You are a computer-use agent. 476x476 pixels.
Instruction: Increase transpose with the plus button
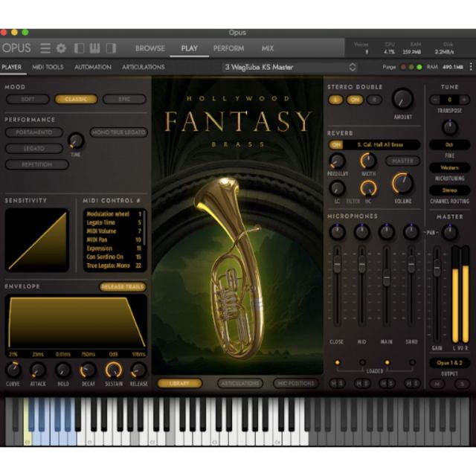(464, 99)
